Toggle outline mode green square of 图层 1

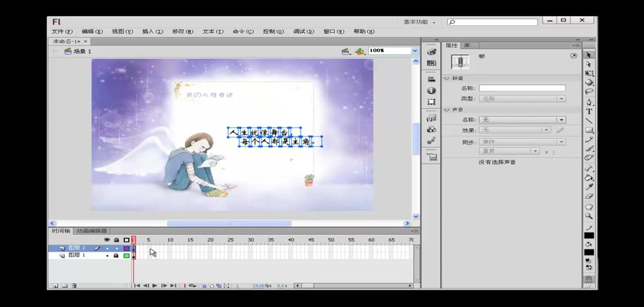[127, 256]
